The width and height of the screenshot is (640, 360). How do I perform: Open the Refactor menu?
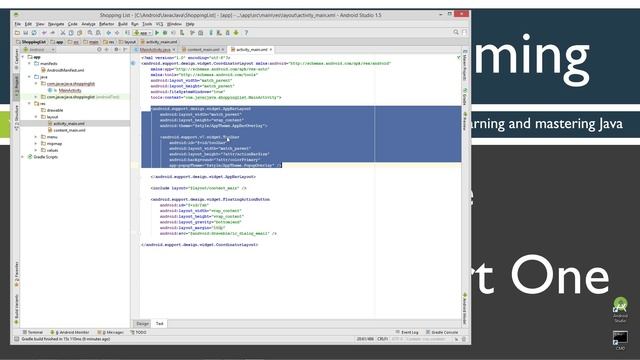click(107, 24)
